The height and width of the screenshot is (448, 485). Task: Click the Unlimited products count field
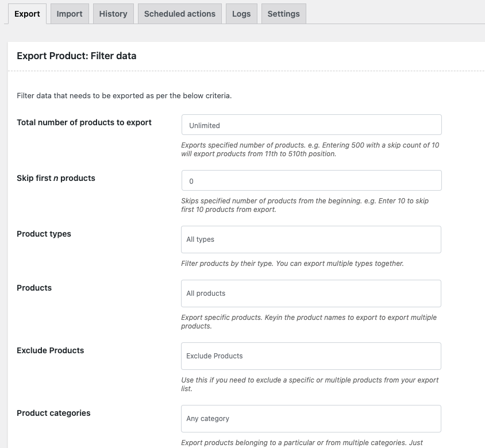(x=311, y=124)
